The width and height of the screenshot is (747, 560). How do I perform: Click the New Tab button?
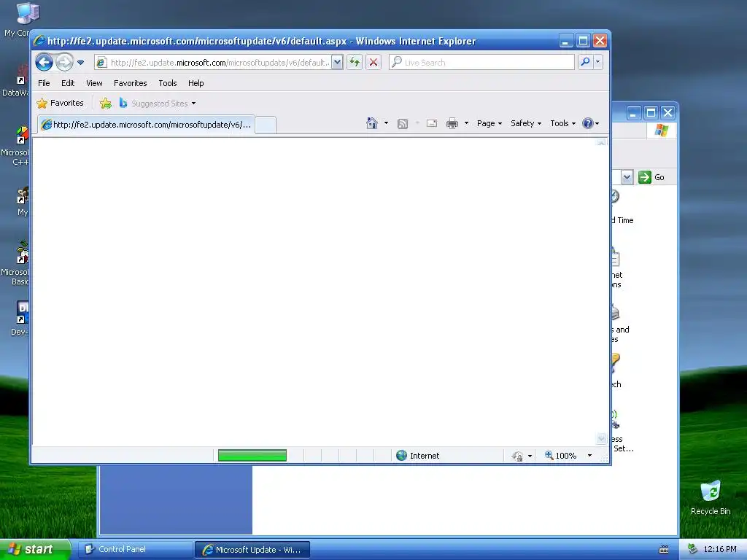(266, 125)
